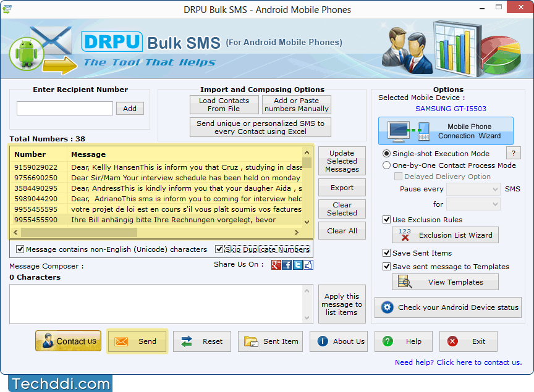The image size is (534, 392).
Task: Click the message list scroll-up arrow
Action: [307, 152]
